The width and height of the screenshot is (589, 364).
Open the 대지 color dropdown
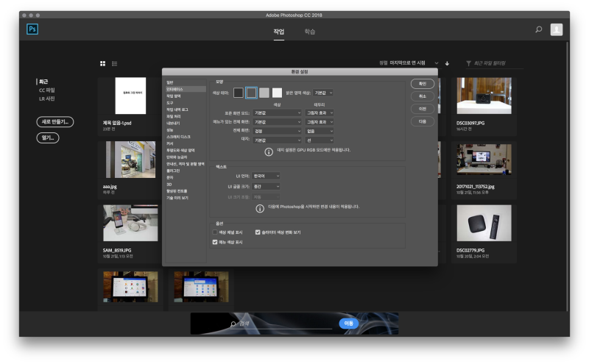[x=278, y=140]
